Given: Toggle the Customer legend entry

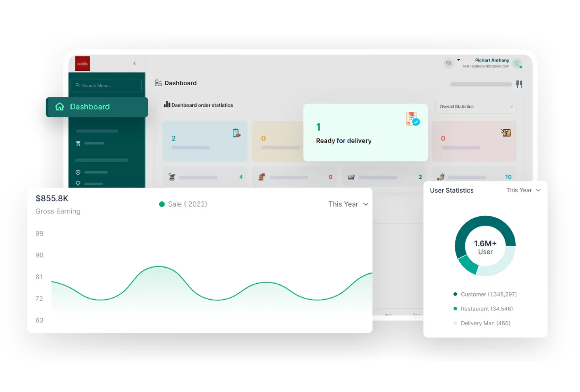Looking at the screenshot, I should (x=484, y=294).
